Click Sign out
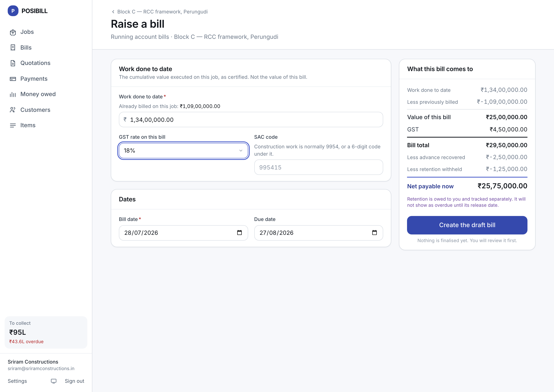Image resolution: width=554 pixels, height=392 pixels. (x=74, y=381)
